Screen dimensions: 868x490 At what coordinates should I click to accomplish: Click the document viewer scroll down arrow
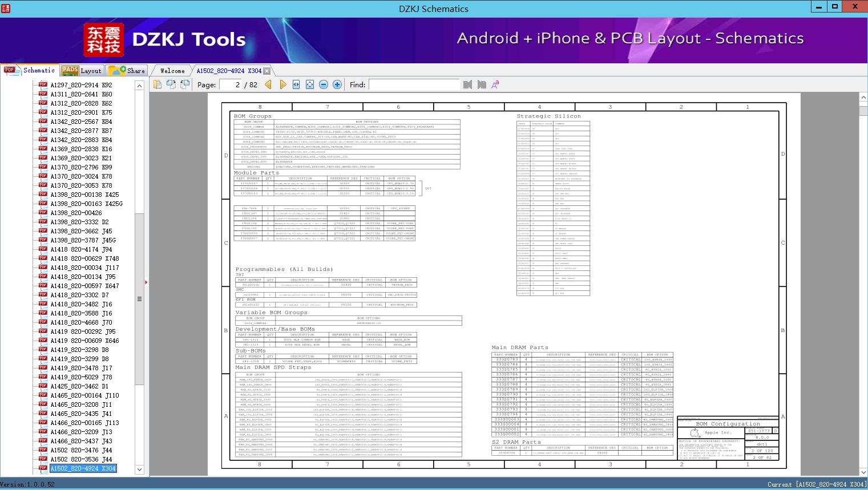863,472
